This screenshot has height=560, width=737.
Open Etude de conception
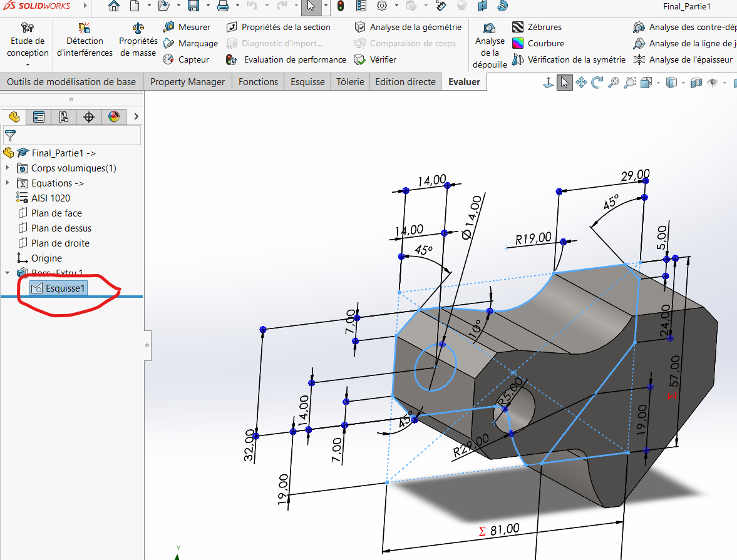point(28,41)
